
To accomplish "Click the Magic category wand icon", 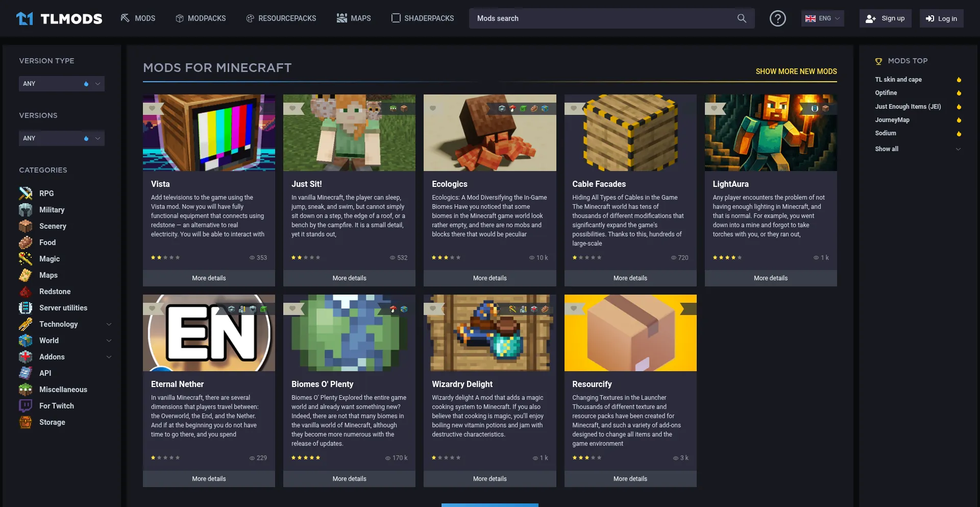I will 26,259.
